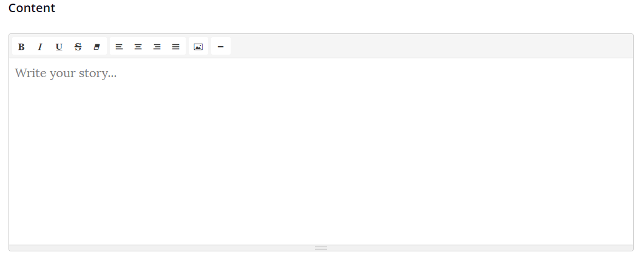Image resolution: width=644 pixels, height=255 pixels.
Task: Center-align the paragraph via the toolbar icon
Action: click(x=138, y=47)
